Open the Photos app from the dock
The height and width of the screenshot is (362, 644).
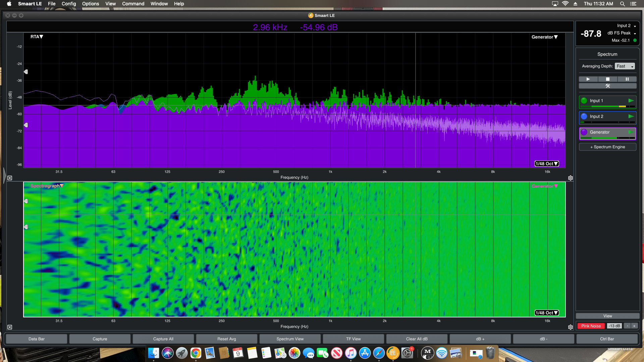pyautogui.click(x=294, y=353)
